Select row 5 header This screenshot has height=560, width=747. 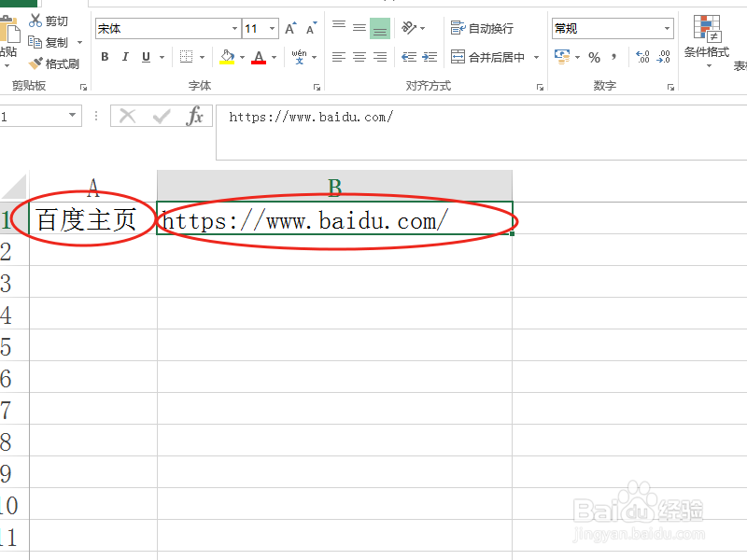coord(14,345)
